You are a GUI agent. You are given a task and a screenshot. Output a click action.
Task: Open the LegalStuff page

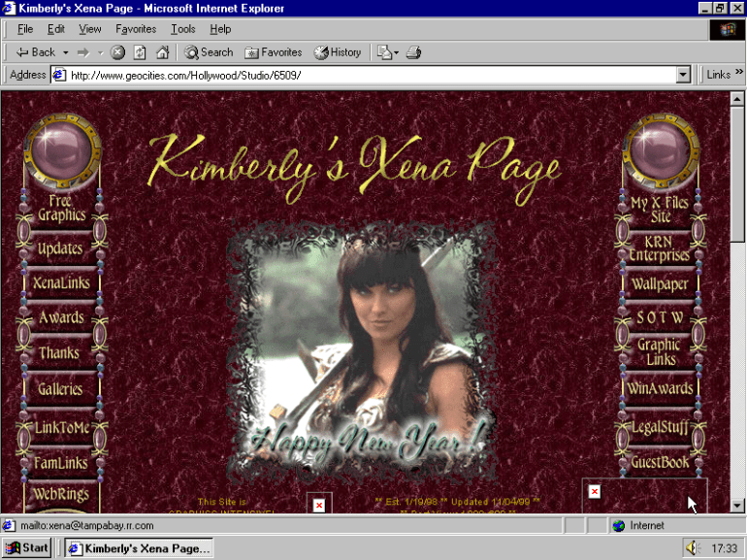click(660, 427)
